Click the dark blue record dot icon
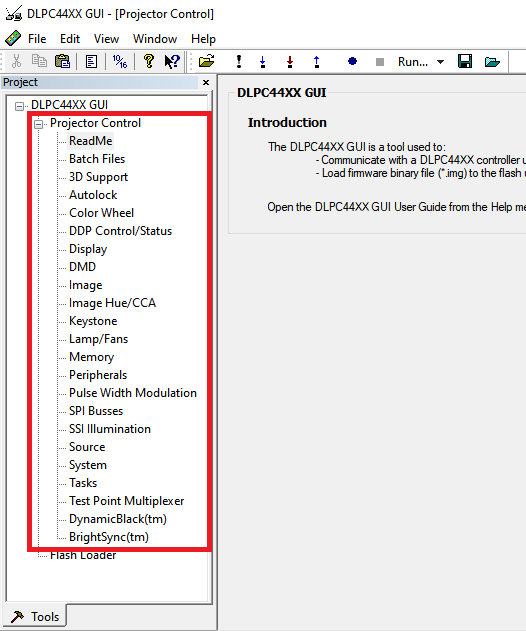 point(352,61)
